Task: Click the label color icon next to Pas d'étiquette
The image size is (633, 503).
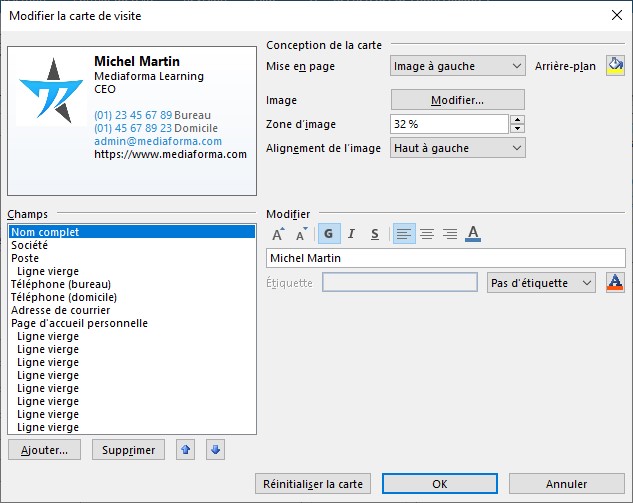Action: tap(615, 283)
